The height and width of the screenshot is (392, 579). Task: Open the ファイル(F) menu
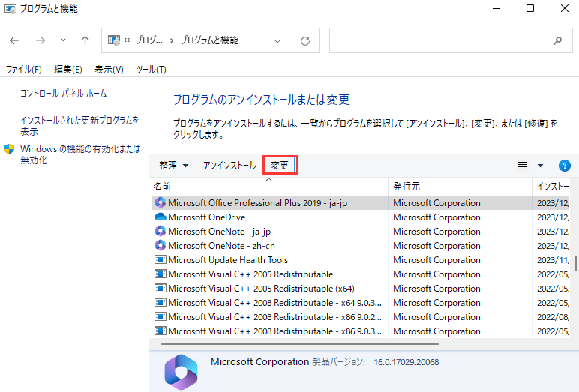pos(24,70)
